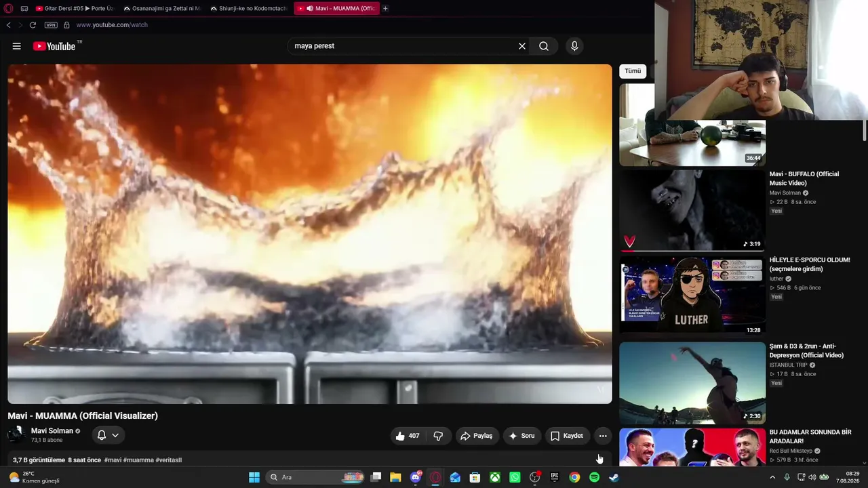The width and height of the screenshot is (868, 488).
Task: Share the video with Paylaş
Action: click(477, 436)
